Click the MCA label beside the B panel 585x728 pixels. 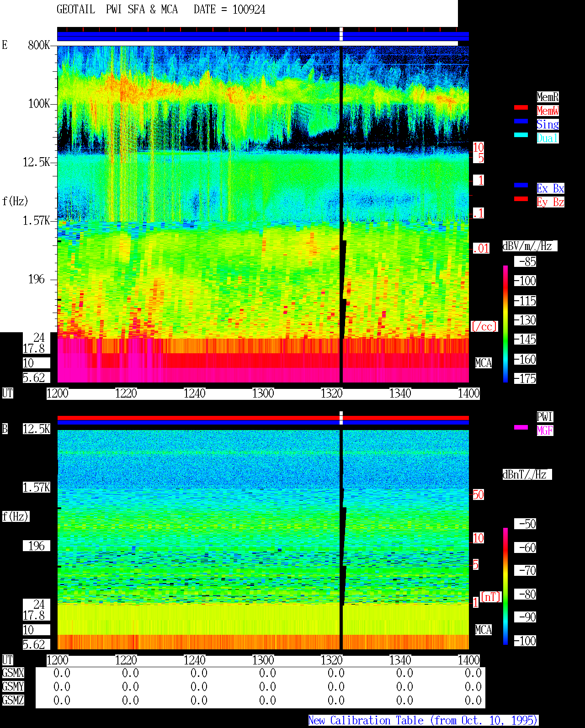click(484, 630)
